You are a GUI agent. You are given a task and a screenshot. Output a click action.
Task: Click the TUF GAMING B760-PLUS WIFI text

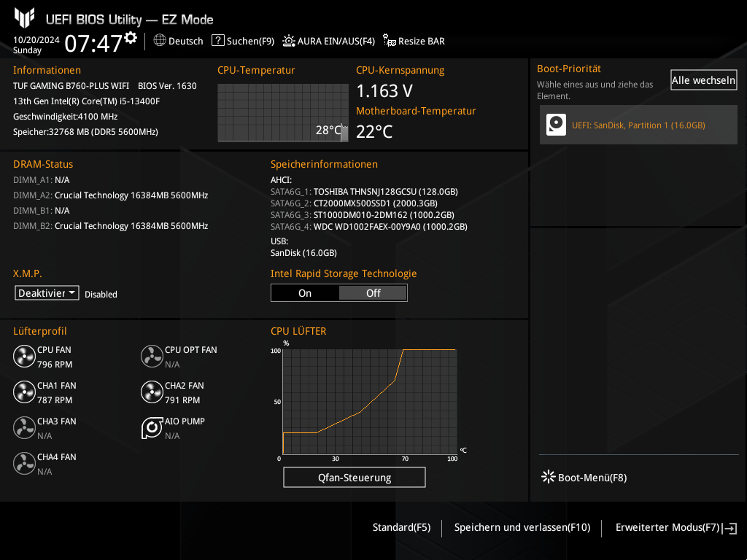tap(71, 86)
